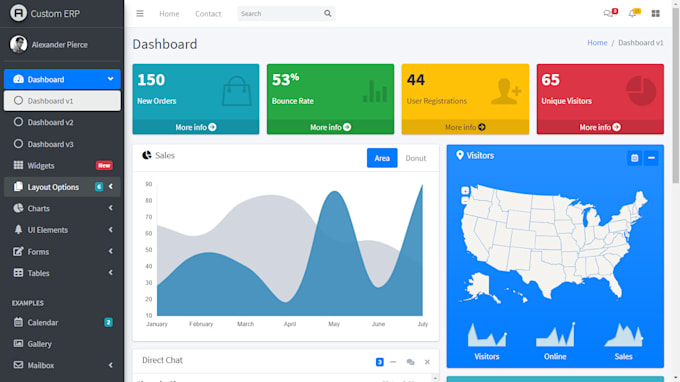Screen dimensions: 680x382
Task: Switch Sales chart to Donut tab
Action: [x=415, y=158]
